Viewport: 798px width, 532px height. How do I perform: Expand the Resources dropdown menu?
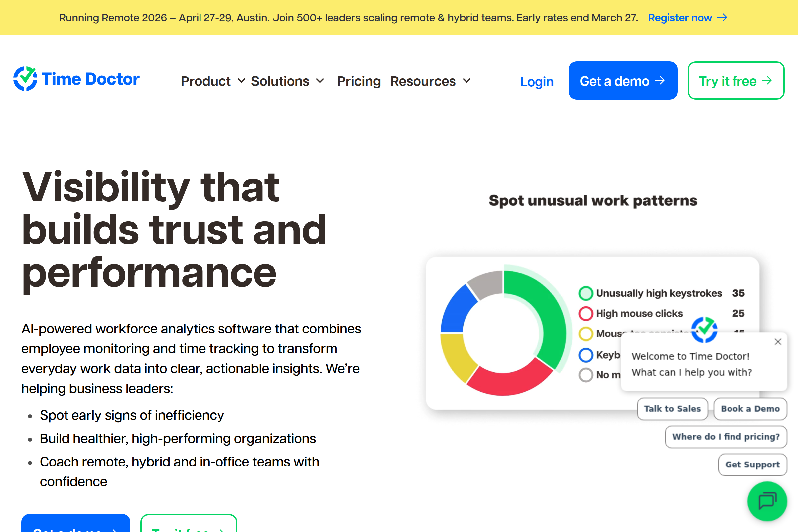430,81
